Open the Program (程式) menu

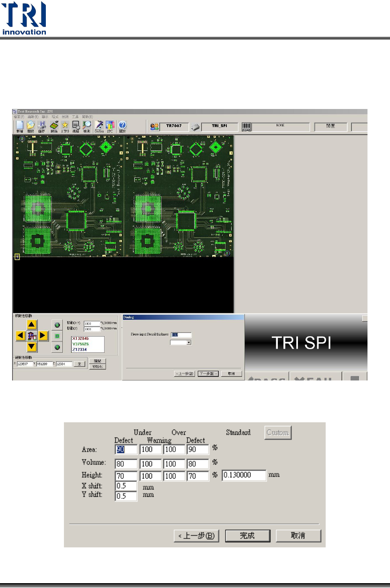(x=55, y=117)
